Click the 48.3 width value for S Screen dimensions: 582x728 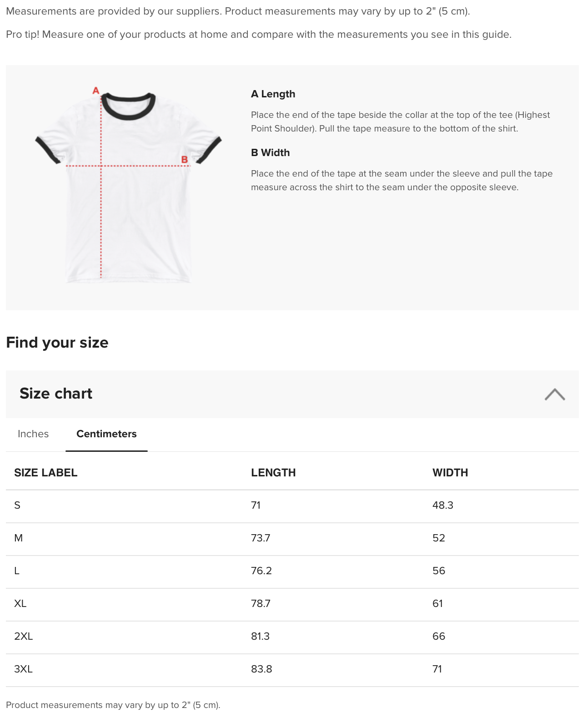[x=443, y=506]
